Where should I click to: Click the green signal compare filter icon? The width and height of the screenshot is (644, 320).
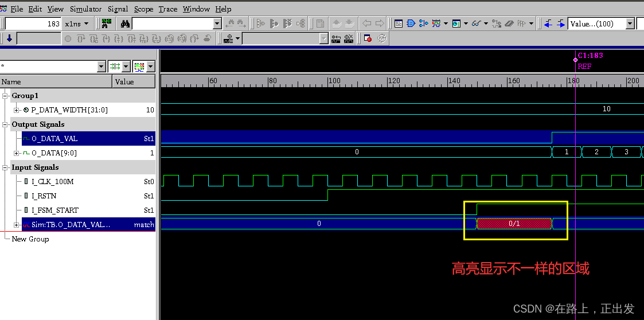[115, 66]
